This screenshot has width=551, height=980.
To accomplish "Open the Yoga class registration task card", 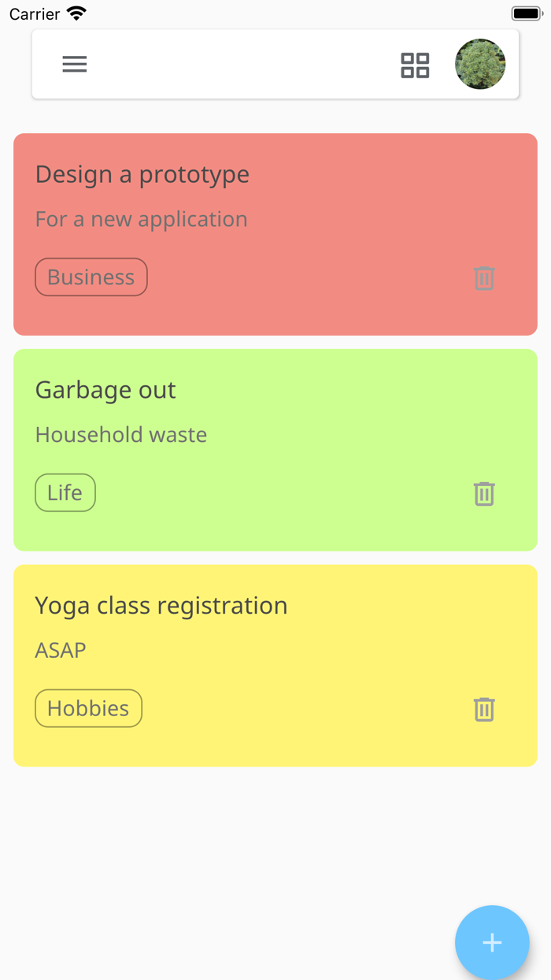I will pyautogui.click(x=160, y=605).
